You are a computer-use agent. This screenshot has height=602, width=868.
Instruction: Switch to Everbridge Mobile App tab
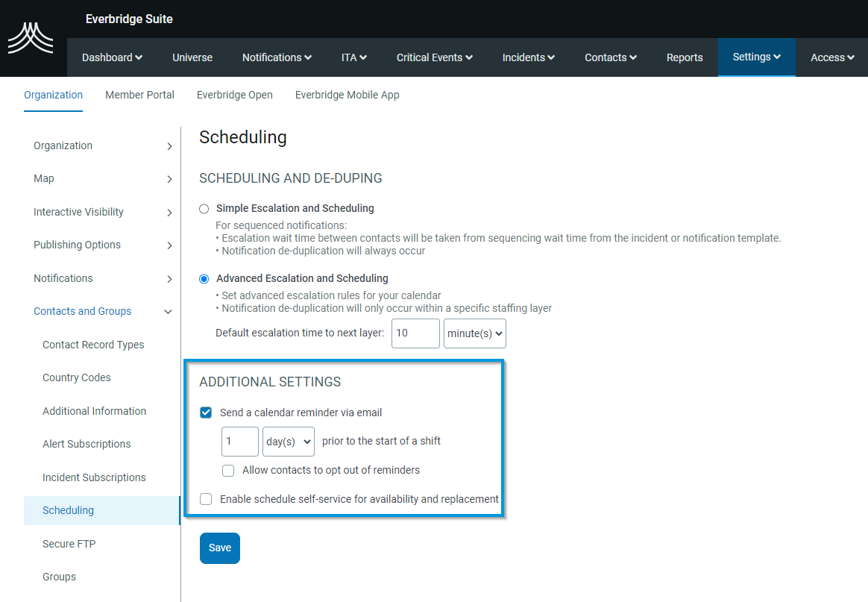pyautogui.click(x=347, y=95)
